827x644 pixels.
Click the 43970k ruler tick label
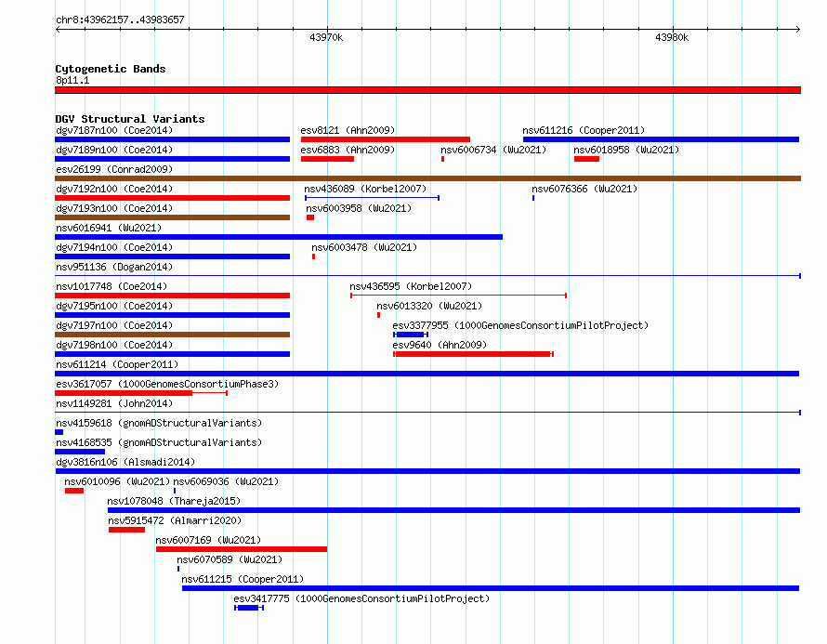point(326,37)
